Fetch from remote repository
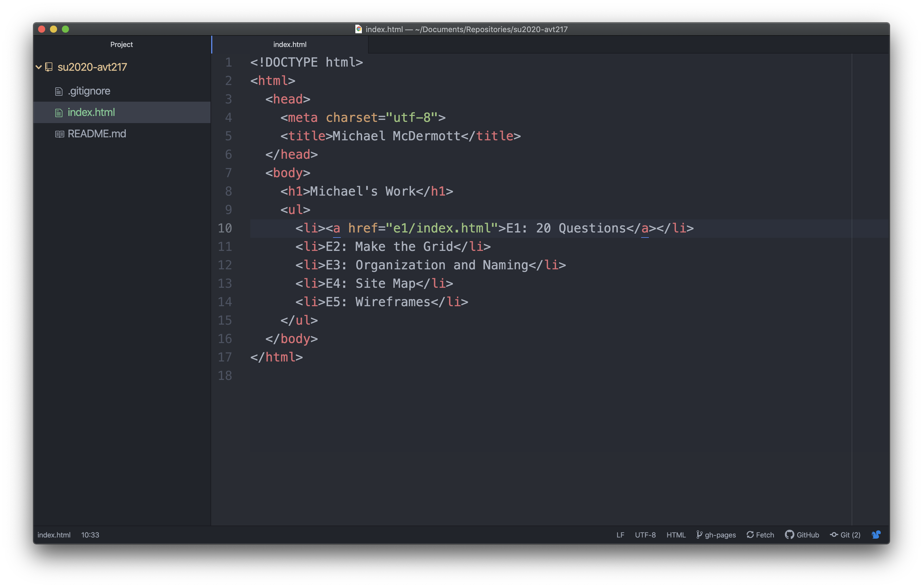Viewport: 923px width, 588px height. click(x=765, y=535)
